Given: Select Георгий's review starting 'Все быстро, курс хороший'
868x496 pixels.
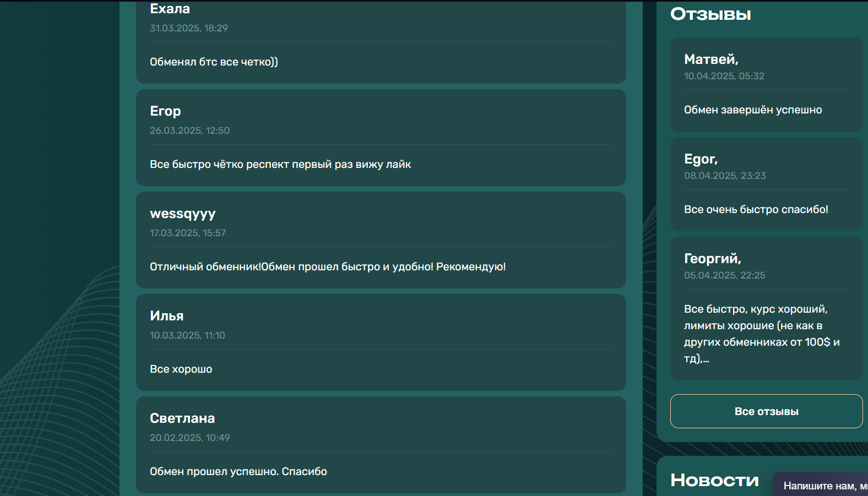Looking at the screenshot, I should pyautogui.click(x=762, y=334).
